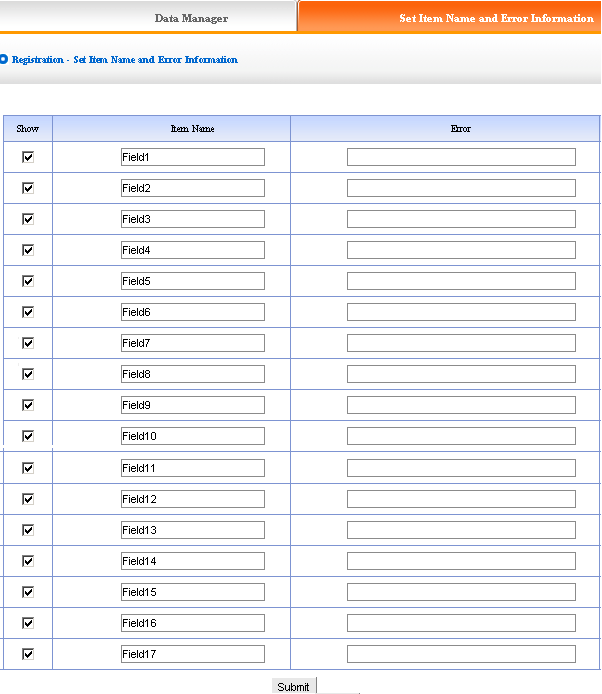
Task: Focus the Error input for Field17
Action: point(461,654)
